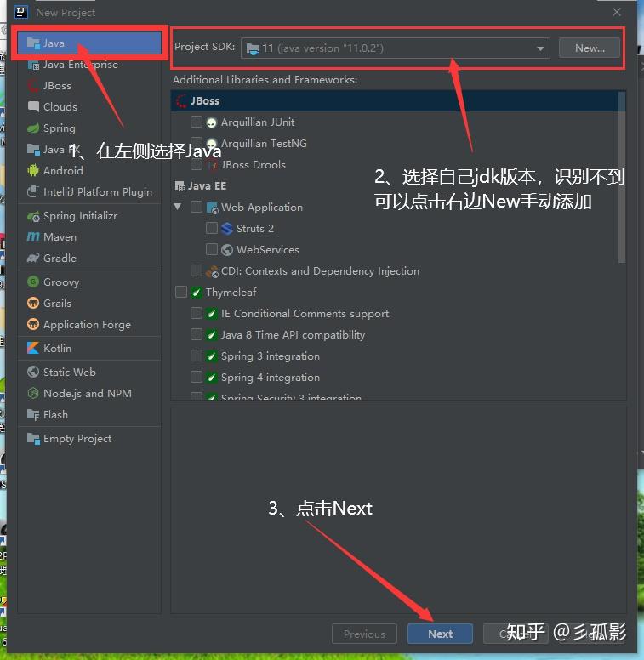Select the Gradle entry in the sidebar
Image resolution: width=644 pixels, height=660 pixels.
point(89,258)
